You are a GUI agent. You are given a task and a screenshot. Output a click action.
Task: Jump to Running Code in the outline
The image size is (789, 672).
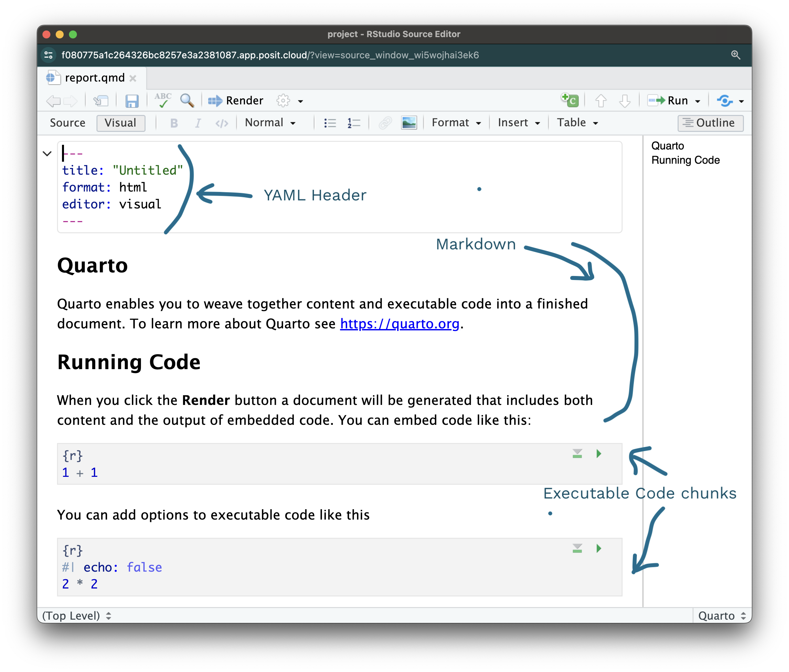tap(686, 160)
